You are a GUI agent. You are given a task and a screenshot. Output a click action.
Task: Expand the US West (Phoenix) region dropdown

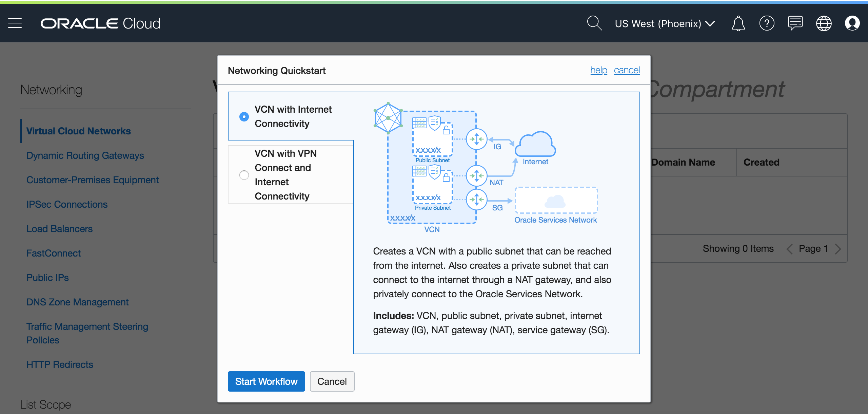click(665, 23)
